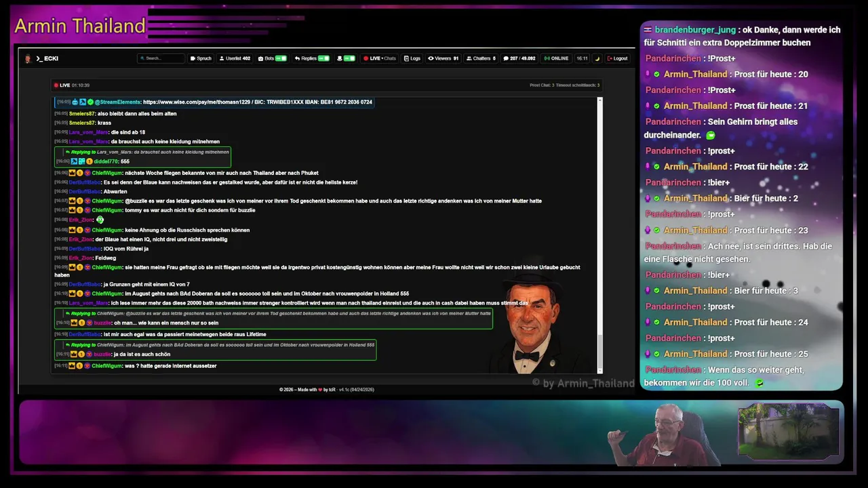Click the scrollbar down arrow in chat
Screen dimensions: 868x488
(599, 370)
